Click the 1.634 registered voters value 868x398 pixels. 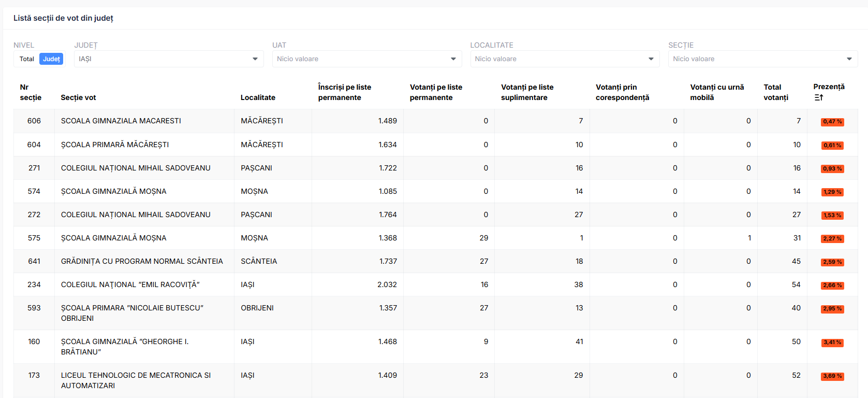click(x=388, y=145)
